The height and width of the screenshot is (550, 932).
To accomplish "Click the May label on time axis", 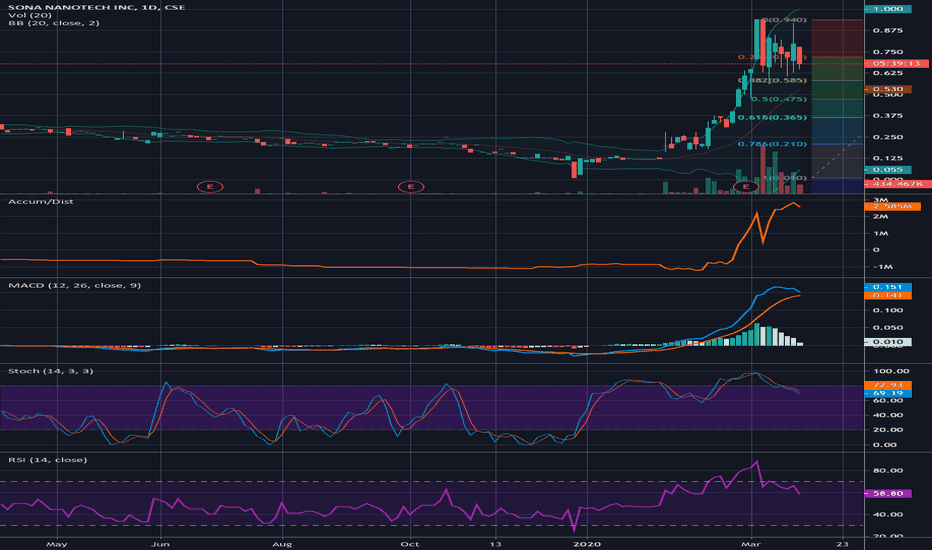I will (x=56, y=544).
